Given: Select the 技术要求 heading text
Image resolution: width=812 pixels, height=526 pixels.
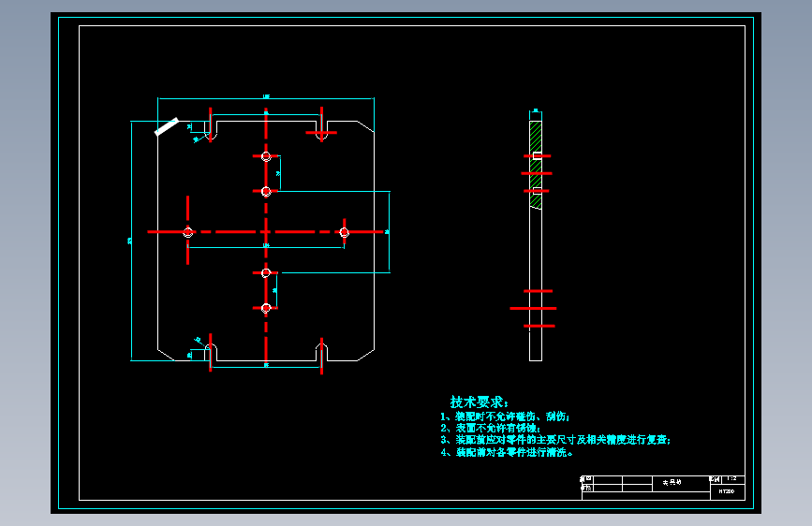Looking at the screenshot, I should [x=479, y=402].
